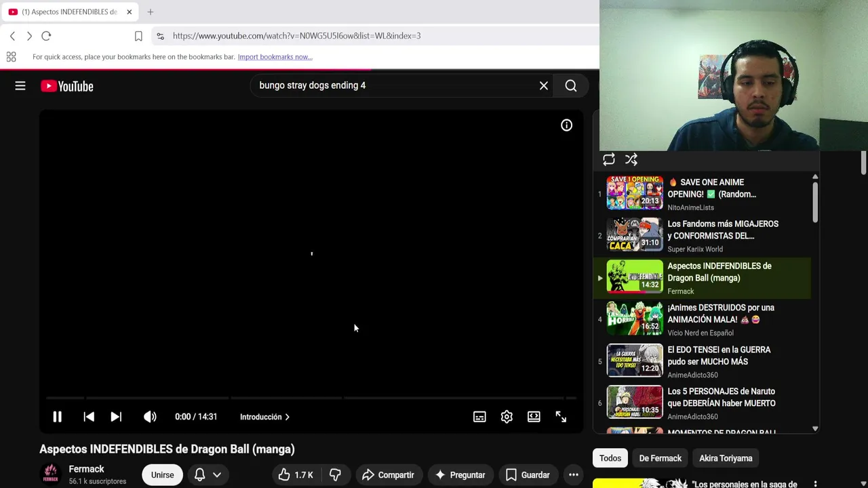Reload the current page

pos(46,36)
